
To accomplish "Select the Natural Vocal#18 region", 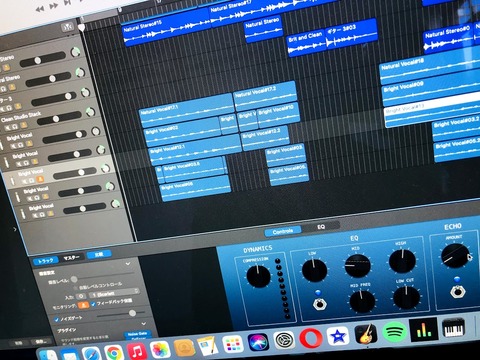I will (x=430, y=68).
